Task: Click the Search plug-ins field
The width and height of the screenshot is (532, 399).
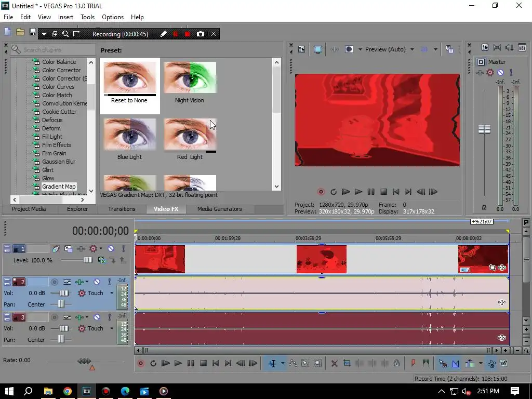Action: (x=53, y=50)
